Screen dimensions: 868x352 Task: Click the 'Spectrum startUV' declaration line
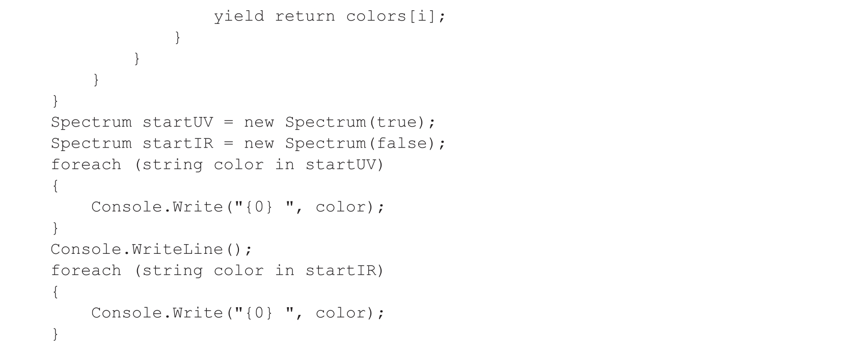pos(243,123)
